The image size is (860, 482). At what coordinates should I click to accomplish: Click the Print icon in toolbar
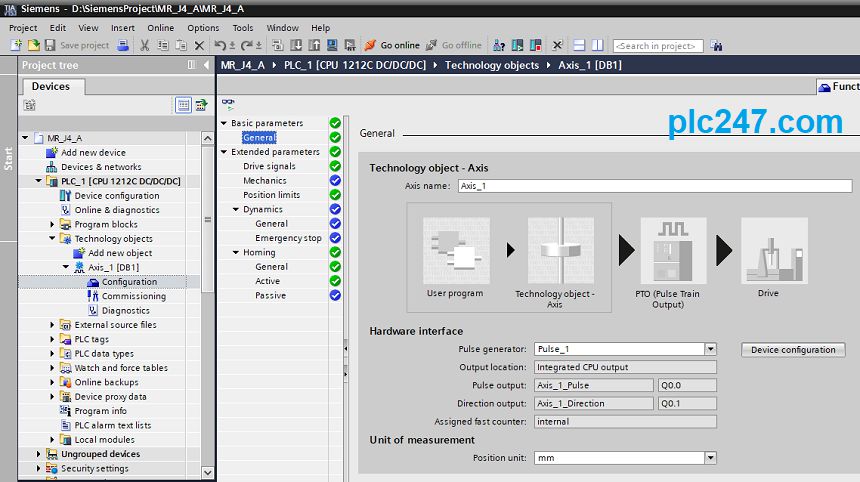(x=123, y=45)
